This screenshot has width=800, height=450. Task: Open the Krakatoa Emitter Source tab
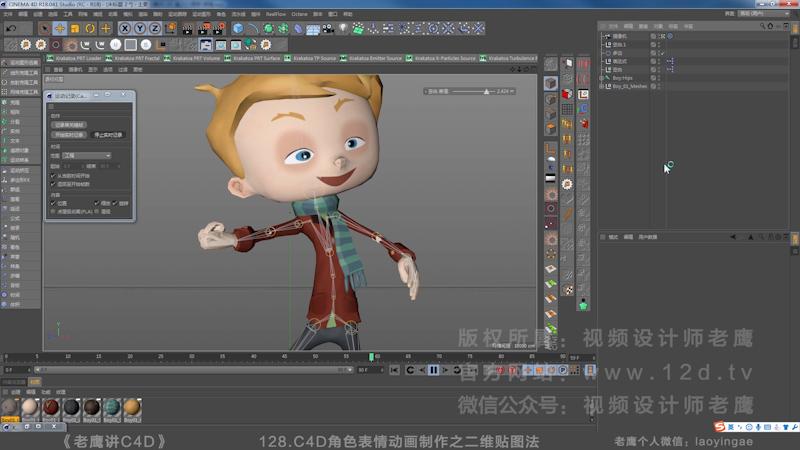(371, 59)
